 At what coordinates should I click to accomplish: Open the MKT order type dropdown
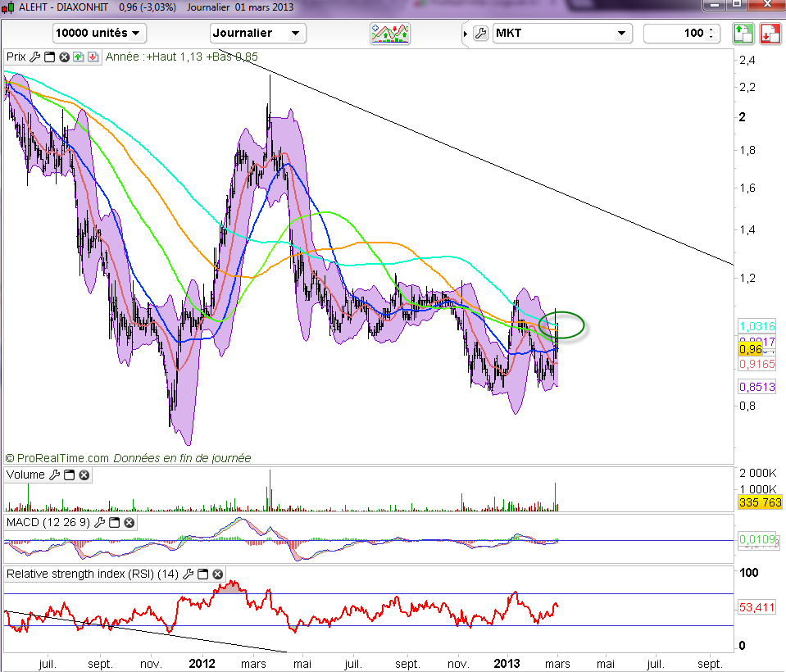562,34
